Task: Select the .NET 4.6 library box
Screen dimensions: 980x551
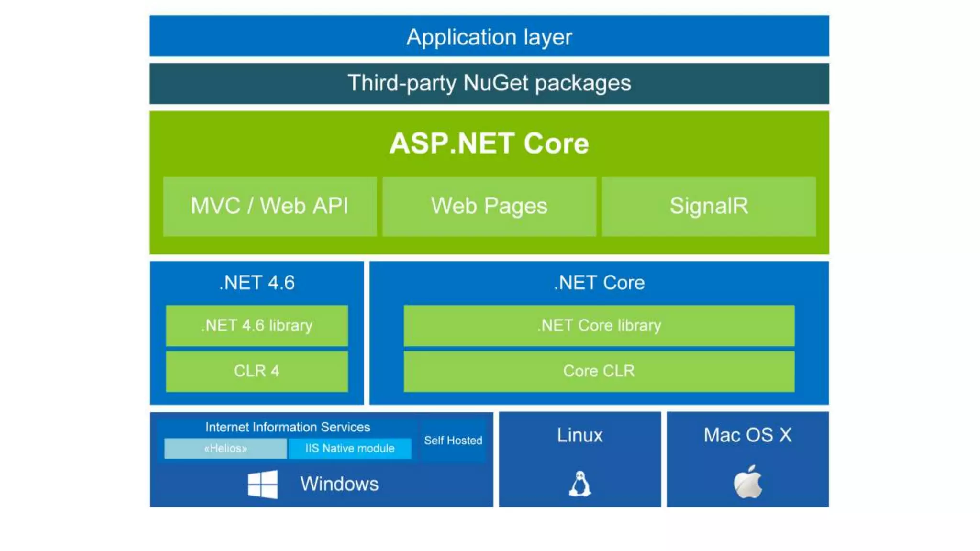Action: 257,326
